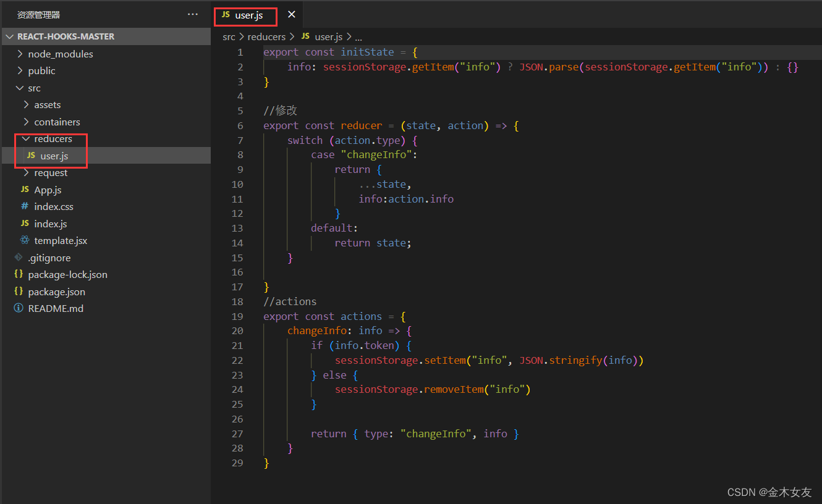
Task: Click the braces icon beside package-lock.json
Action: pyautogui.click(x=19, y=274)
